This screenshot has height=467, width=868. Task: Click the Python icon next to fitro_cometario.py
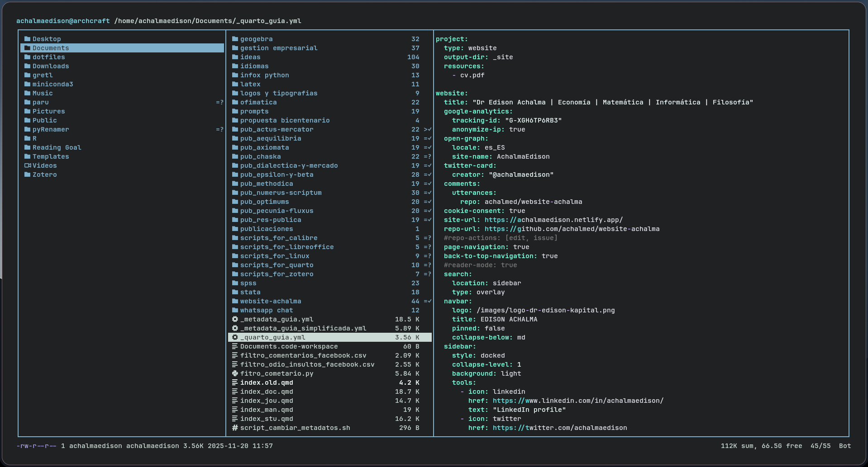pyautogui.click(x=235, y=373)
